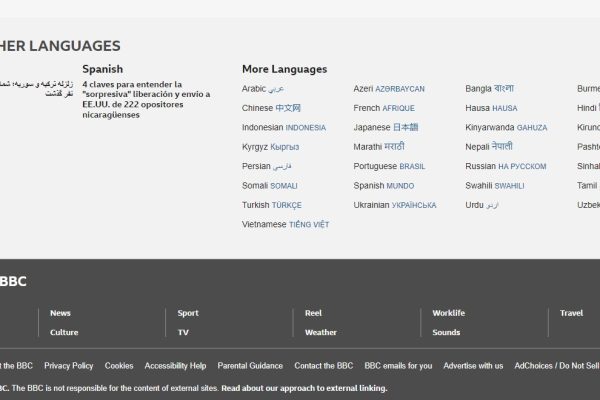Select Portuguese BRASIL language link
The image size is (600, 400).
[389, 166]
